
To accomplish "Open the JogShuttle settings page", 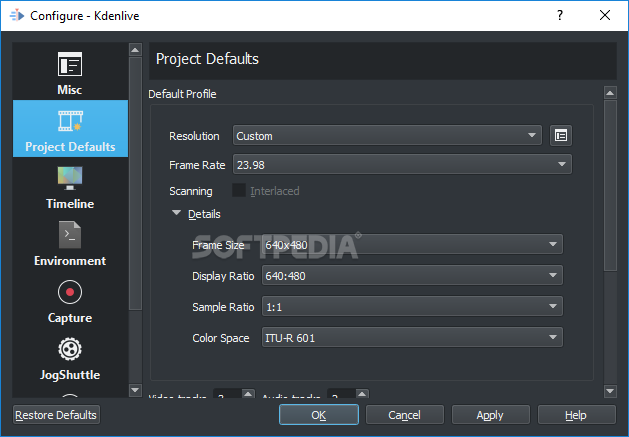I will tap(70, 358).
